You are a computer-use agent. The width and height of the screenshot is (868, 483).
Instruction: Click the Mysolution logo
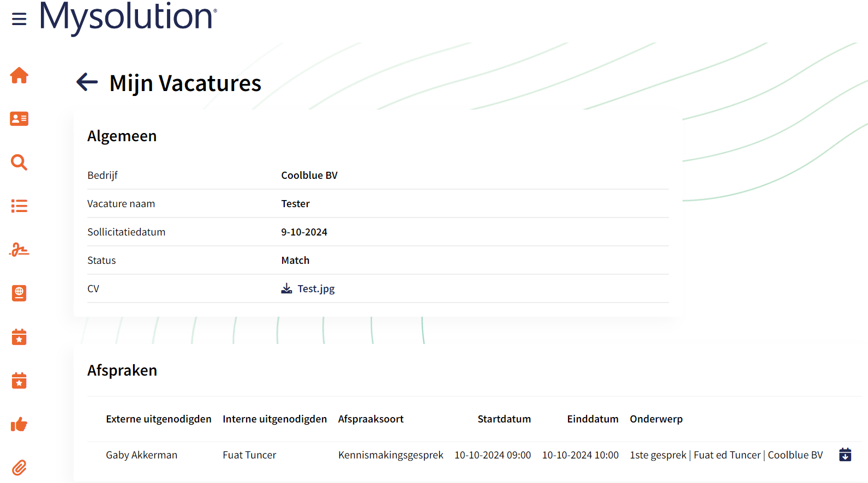[x=128, y=17]
